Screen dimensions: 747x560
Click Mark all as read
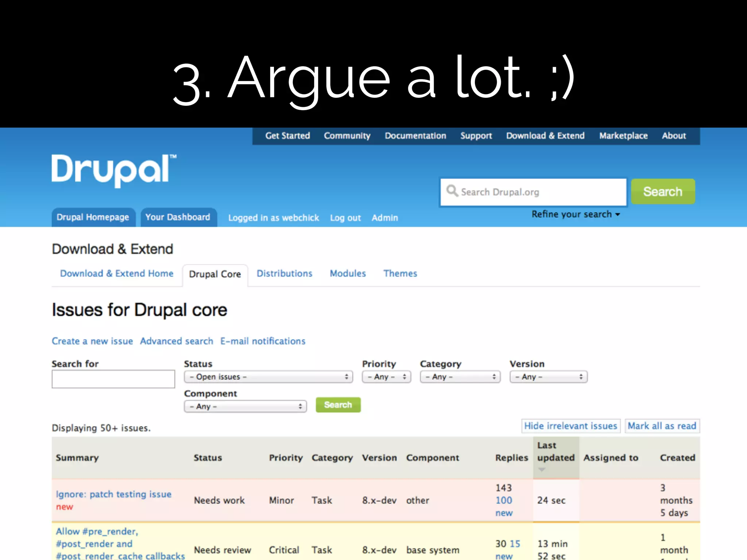[x=662, y=426]
